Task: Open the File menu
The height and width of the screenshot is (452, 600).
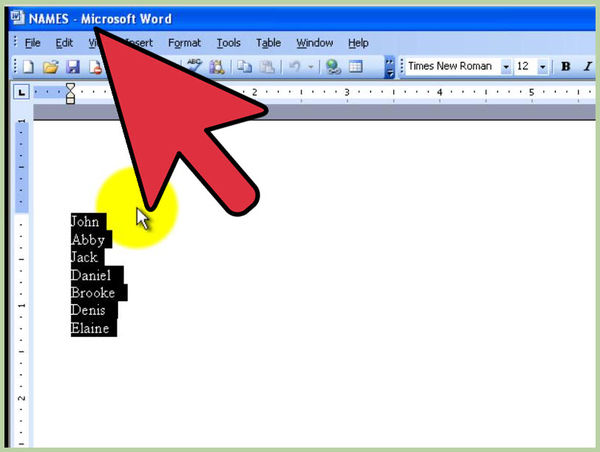Action: point(33,43)
